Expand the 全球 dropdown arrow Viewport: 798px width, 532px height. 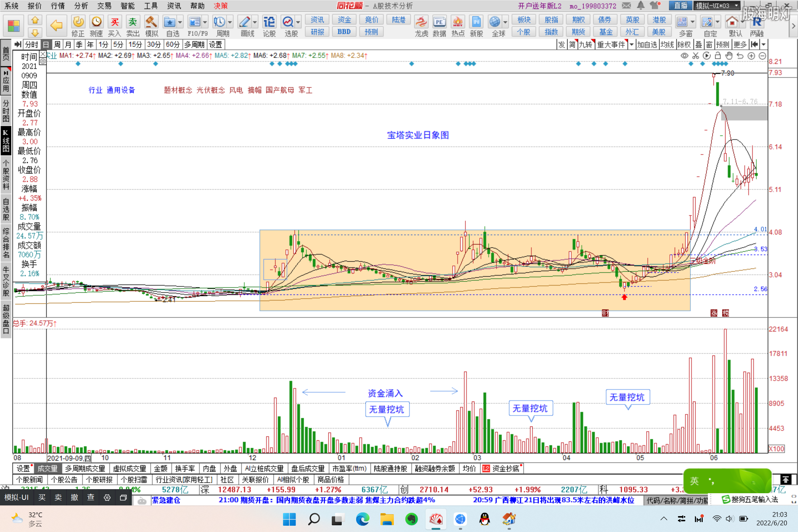[x=505, y=22]
